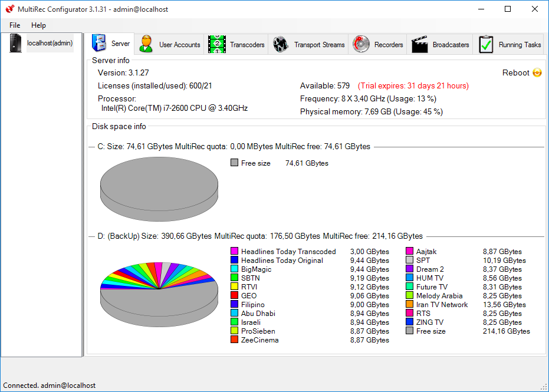Viewport: 549px width, 392px height.
Task: Click the 'Available: 579' text
Action: coord(325,85)
